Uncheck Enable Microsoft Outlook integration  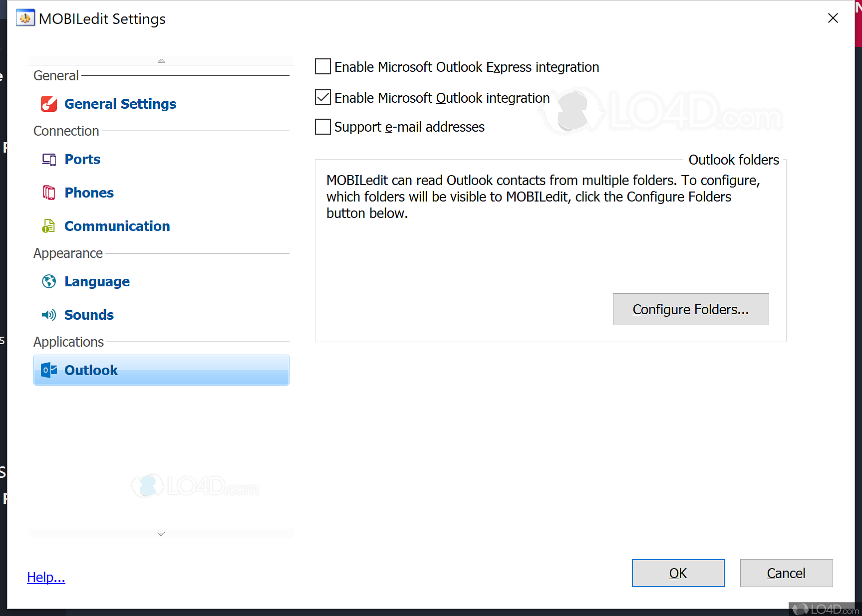323,98
